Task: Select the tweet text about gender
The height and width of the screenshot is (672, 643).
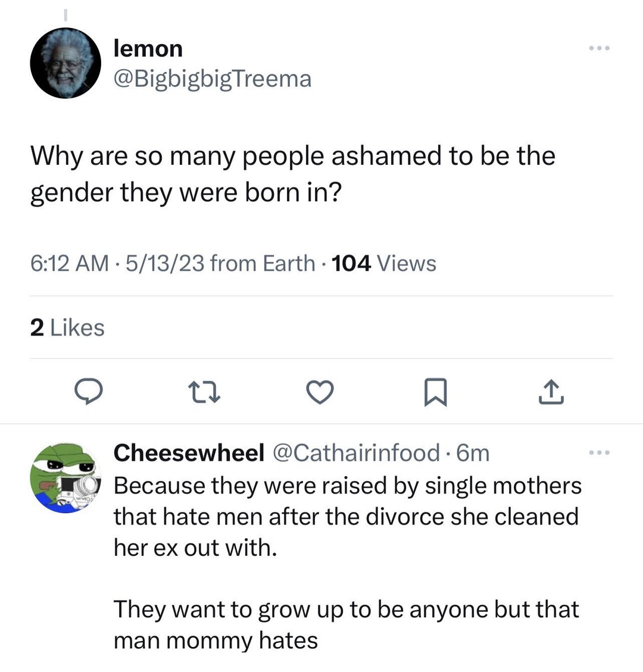Action: tap(292, 174)
